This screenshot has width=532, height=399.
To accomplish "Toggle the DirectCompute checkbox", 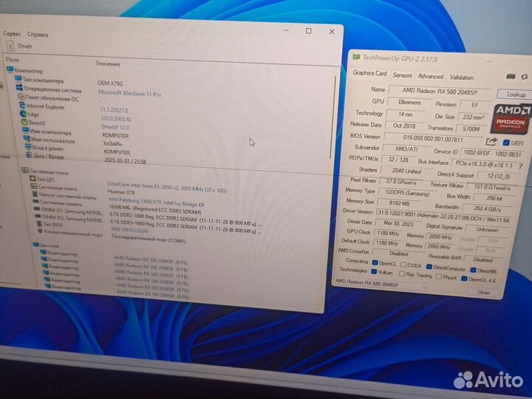I will 429,267.
